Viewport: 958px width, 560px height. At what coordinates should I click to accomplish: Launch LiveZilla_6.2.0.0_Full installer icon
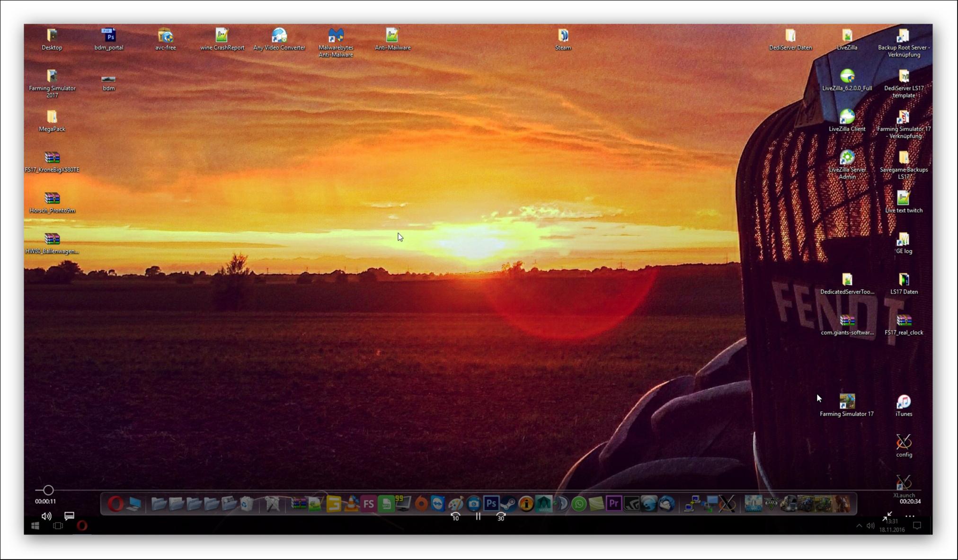click(847, 80)
